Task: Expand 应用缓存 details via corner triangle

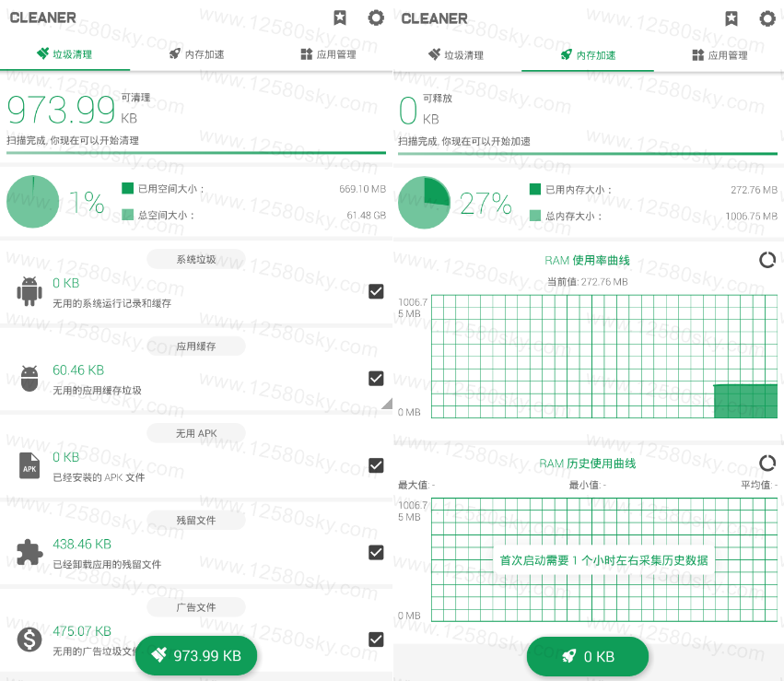Action: [387, 404]
